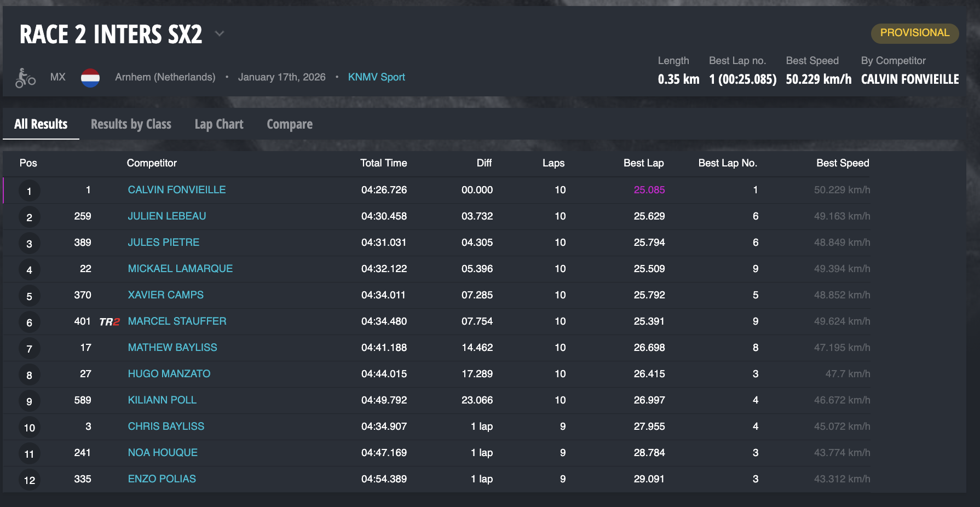Click the position 12 circle badge
The image size is (980, 507).
point(29,480)
